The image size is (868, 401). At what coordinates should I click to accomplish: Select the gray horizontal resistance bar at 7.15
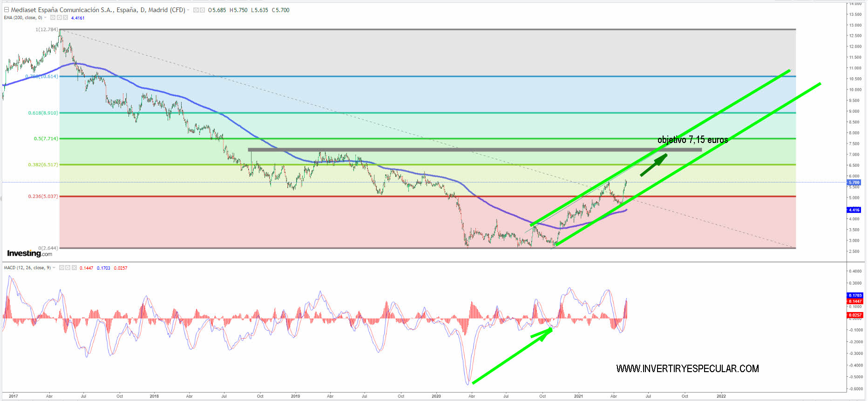click(475, 150)
